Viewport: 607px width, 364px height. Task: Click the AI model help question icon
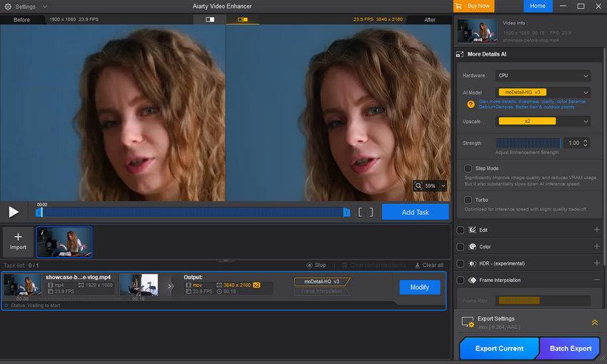tap(471, 104)
